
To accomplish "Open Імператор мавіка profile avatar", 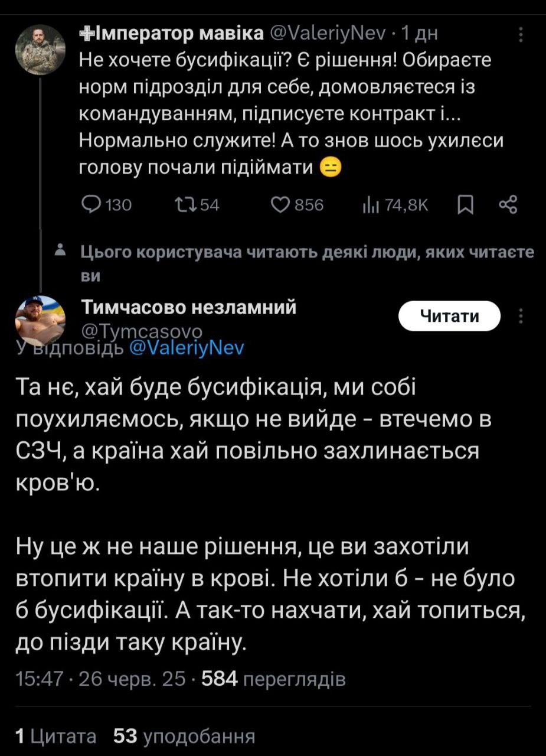I will click(x=40, y=50).
